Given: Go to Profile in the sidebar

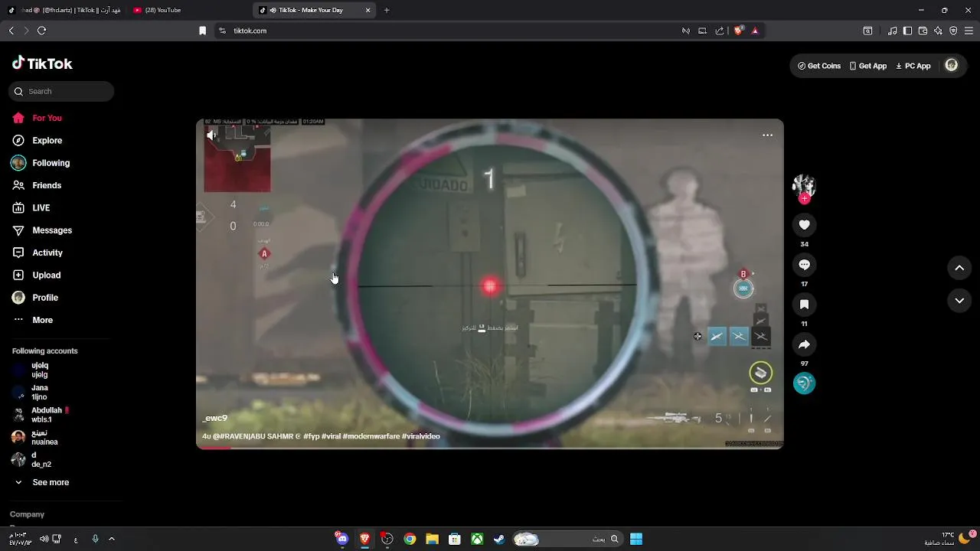Looking at the screenshot, I should (x=35, y=298).
